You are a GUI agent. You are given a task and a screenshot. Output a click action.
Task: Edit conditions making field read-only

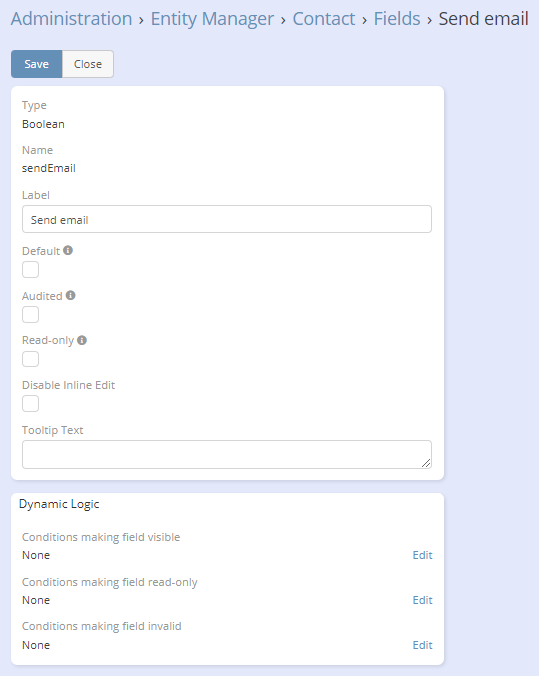coord(423,600)
